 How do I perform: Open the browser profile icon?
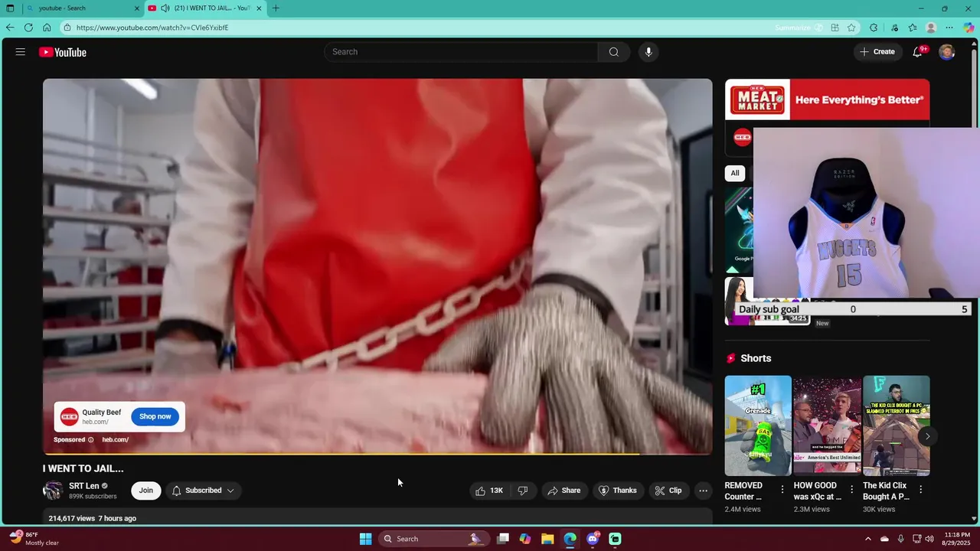coord(931,28)
